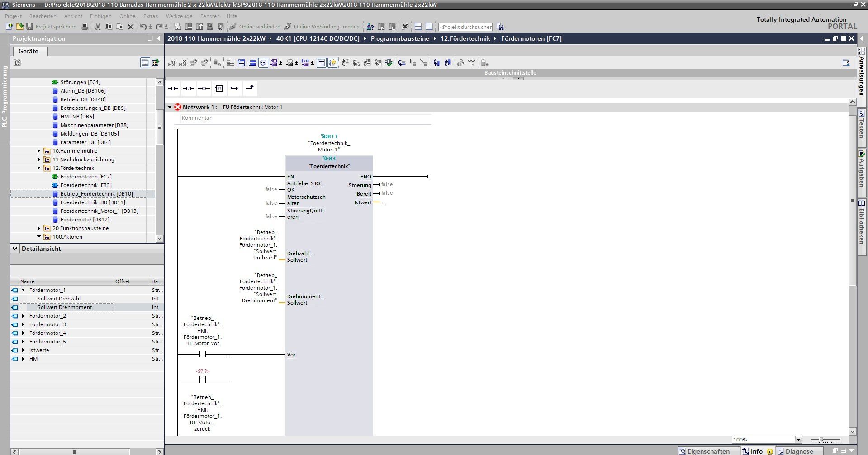Toggle detail list view in project tree
The width and height of the screenshot is (868, 455).
pyautogui.click(x=145, y=62)
